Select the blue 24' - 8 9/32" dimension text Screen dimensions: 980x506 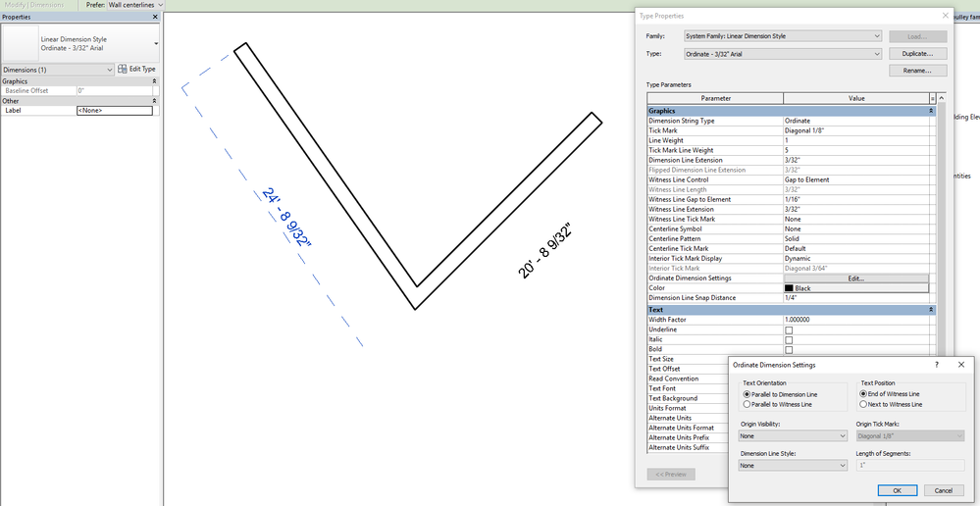point(285,218)
